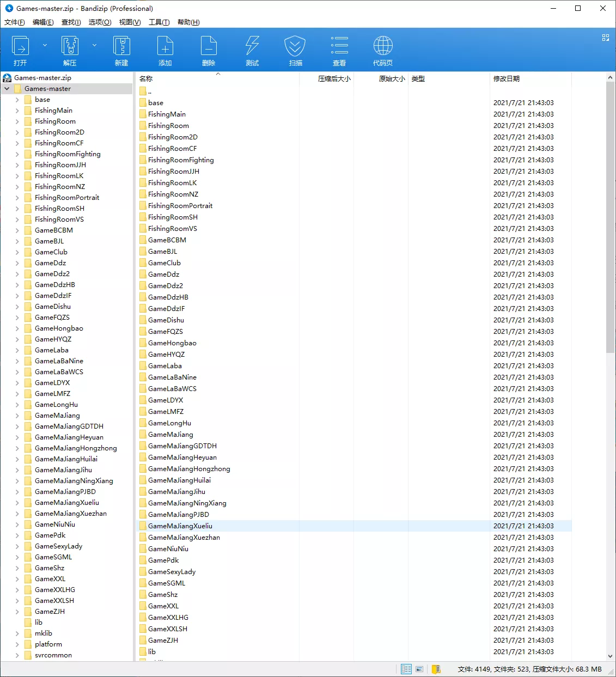The image size is (616, 677).
Task: Click the Add (添加) files icon
Action: 165,50
